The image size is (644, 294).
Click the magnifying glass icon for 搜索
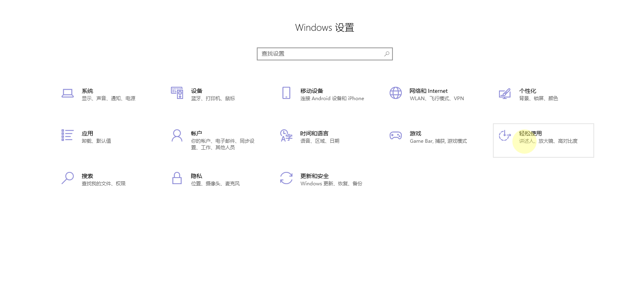tap(68, 178)
